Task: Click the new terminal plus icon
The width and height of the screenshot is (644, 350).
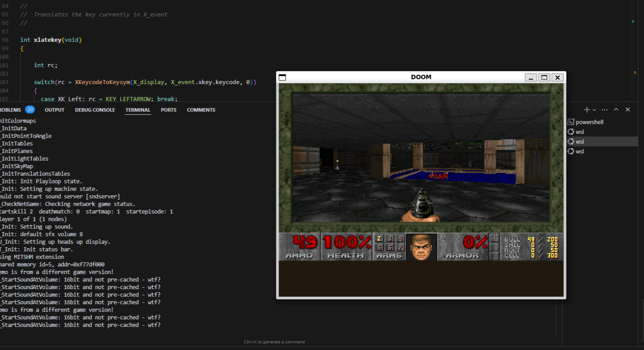Action: pyautogui.click(x=586, y=109)
